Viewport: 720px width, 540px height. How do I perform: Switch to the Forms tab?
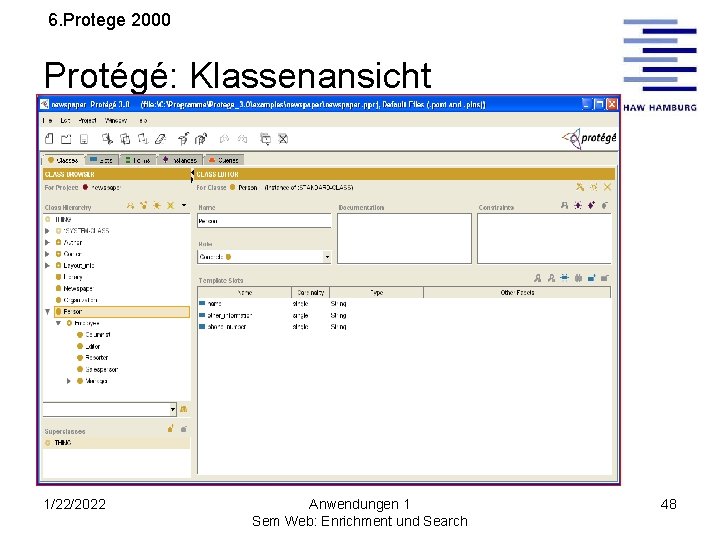137,160
